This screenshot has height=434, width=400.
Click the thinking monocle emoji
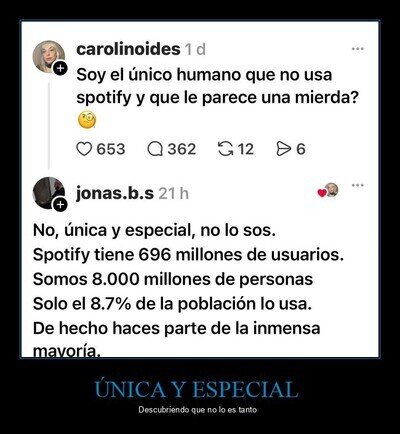pos(87,120)
